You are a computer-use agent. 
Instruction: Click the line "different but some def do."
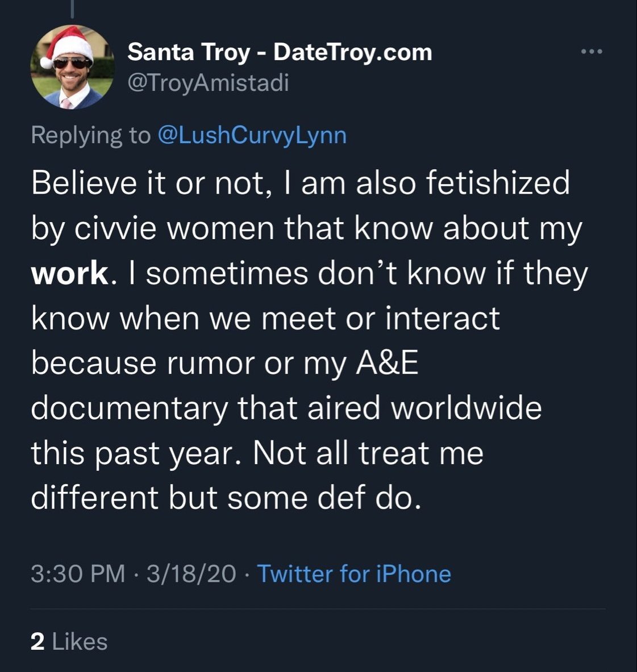(226, 498)
